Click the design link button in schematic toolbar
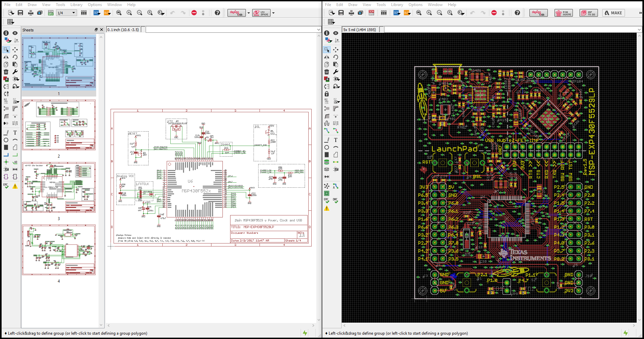This screenshot has height=339, width=644. pyautogui.click(x=236, y=13)
